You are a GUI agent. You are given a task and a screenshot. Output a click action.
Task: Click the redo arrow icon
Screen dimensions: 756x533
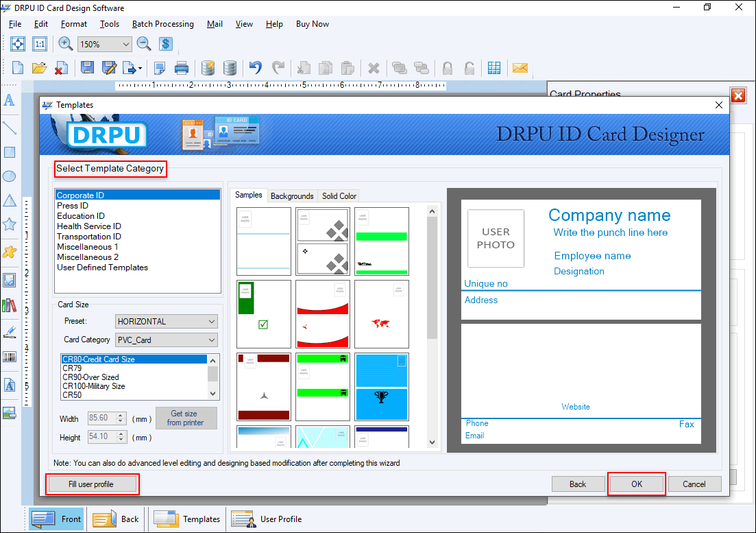[278, 68]
